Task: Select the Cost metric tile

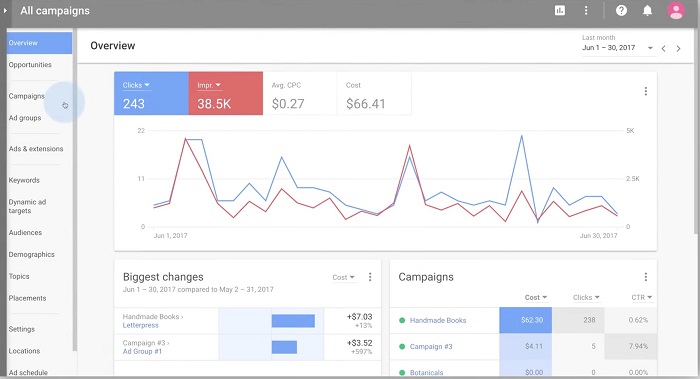Action: pos(374,93)
